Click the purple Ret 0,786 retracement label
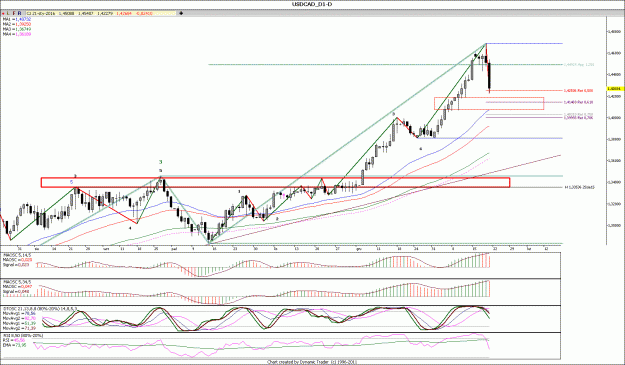Screen dimensions: 625x365 coord(578,118)
